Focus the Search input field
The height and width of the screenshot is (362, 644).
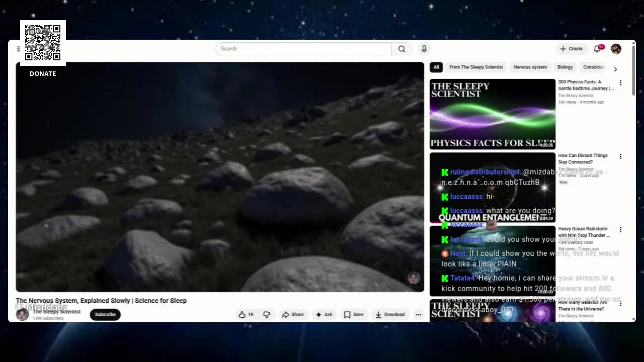click(x=303, y=49)
